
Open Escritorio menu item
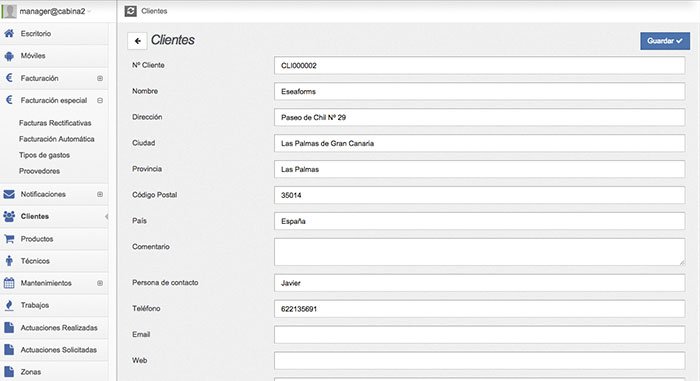54,33
